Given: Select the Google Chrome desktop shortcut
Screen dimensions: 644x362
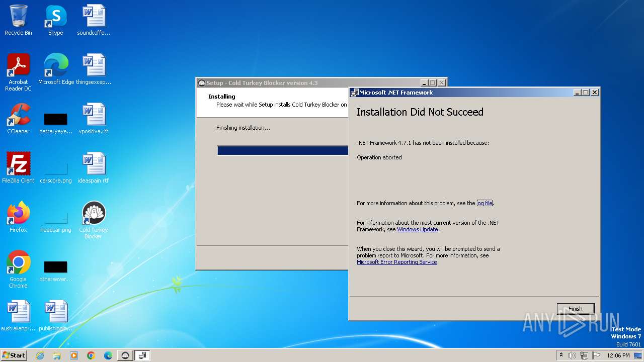Looking at the screenshot, I should (18, 269).
